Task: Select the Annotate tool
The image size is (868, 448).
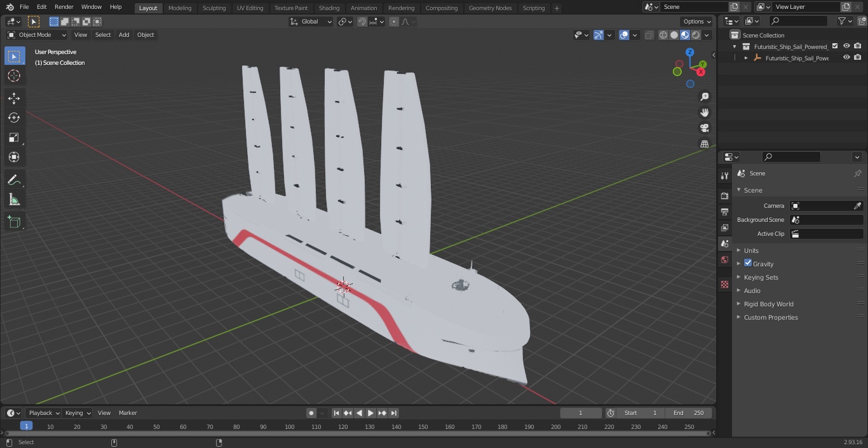Action: pyautogui.click(x=14, y=180)
